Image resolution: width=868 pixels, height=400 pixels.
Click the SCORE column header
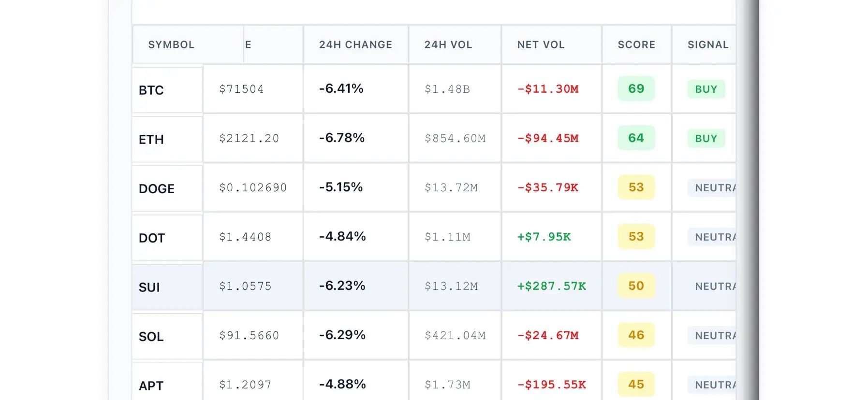click(x=636, y=45)
